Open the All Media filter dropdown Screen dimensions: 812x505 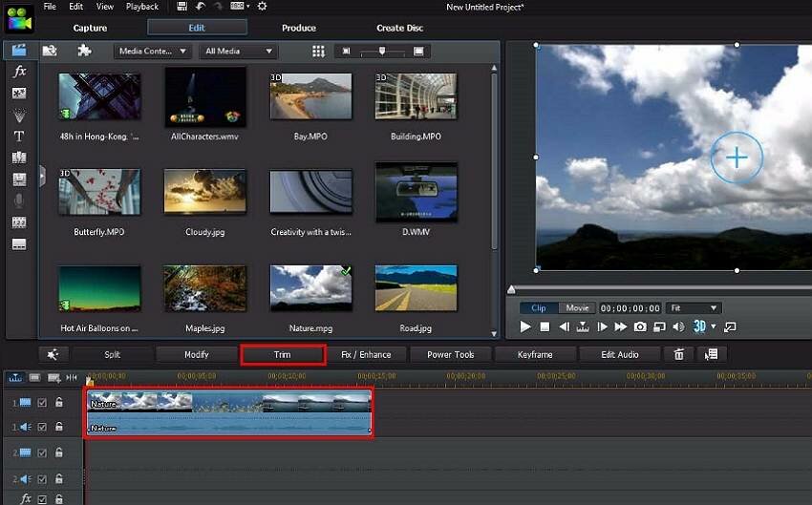[239, 52]
